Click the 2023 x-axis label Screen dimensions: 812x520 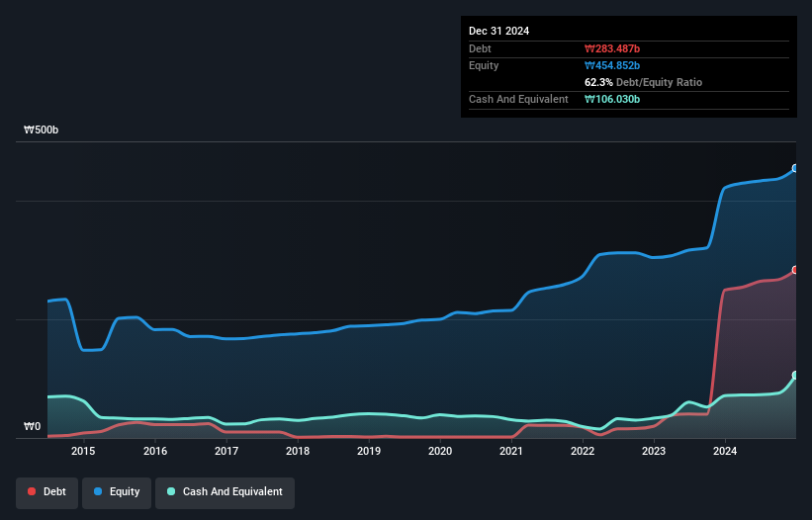[x=654, y=451]
